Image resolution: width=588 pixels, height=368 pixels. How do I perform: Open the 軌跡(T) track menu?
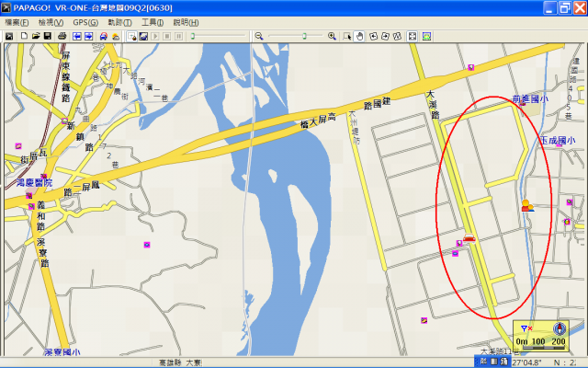coord(120,22)
